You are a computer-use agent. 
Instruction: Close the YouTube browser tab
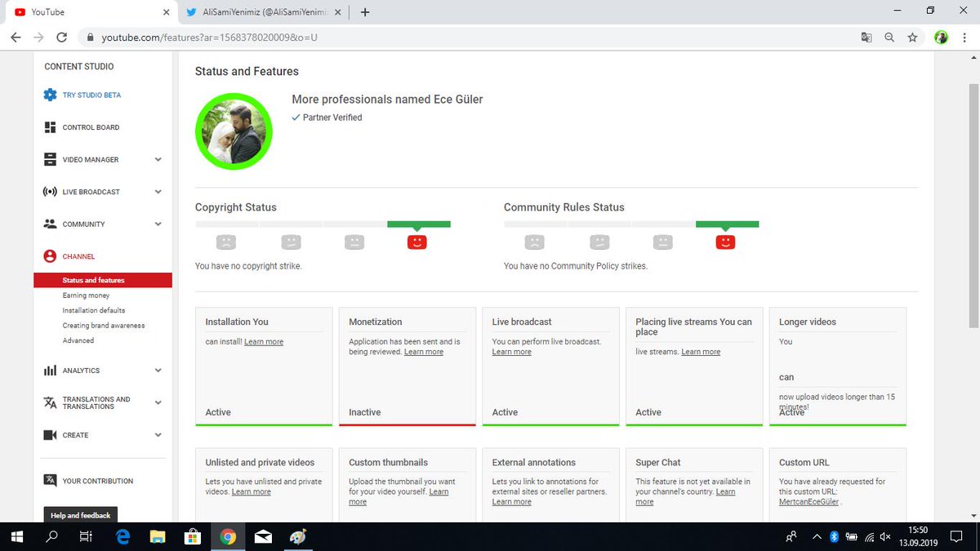166,12
